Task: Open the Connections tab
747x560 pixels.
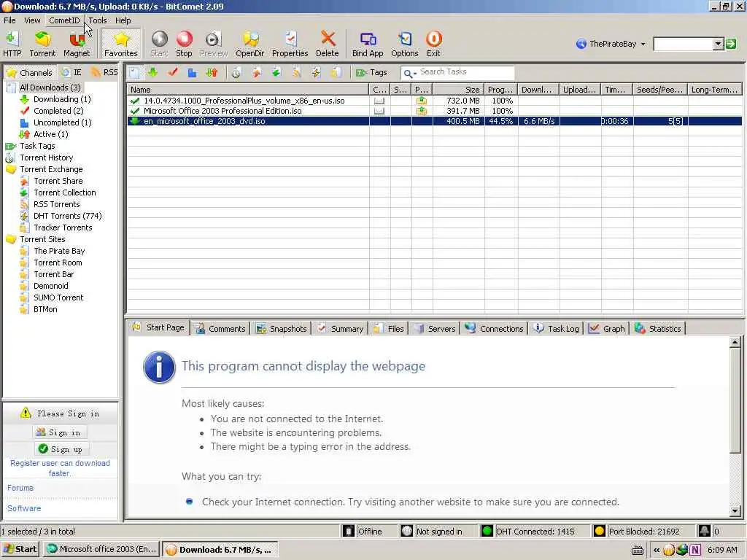Action: pyautogui.click(x=494, y=329)
